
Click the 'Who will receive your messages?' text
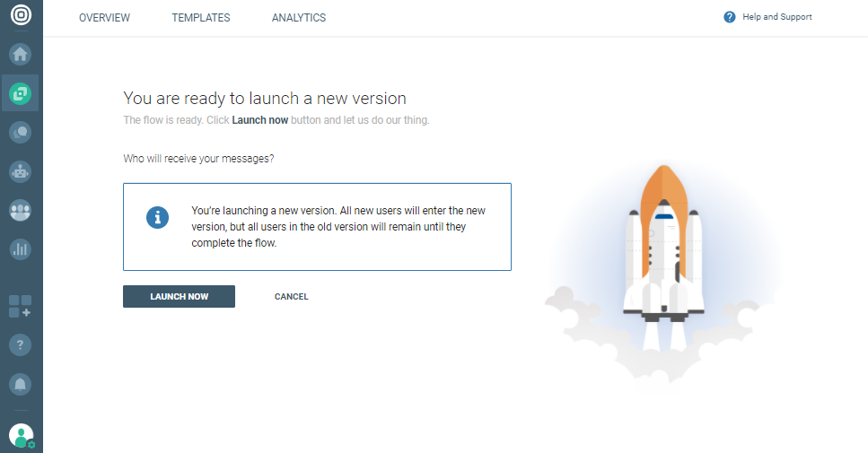pos(198,159)
